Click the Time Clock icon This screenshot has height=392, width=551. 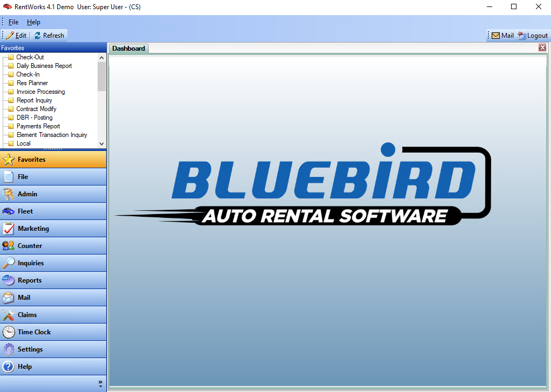(9, 332)
